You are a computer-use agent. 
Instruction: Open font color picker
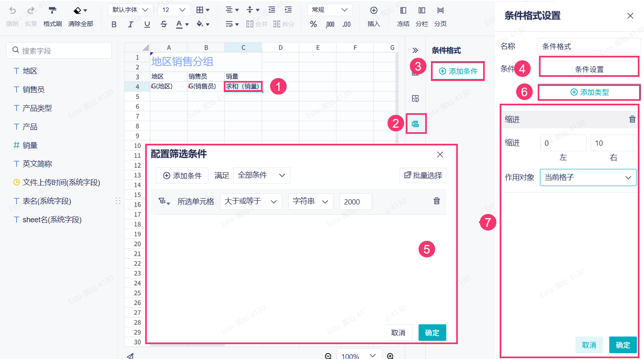pos(182,24)
